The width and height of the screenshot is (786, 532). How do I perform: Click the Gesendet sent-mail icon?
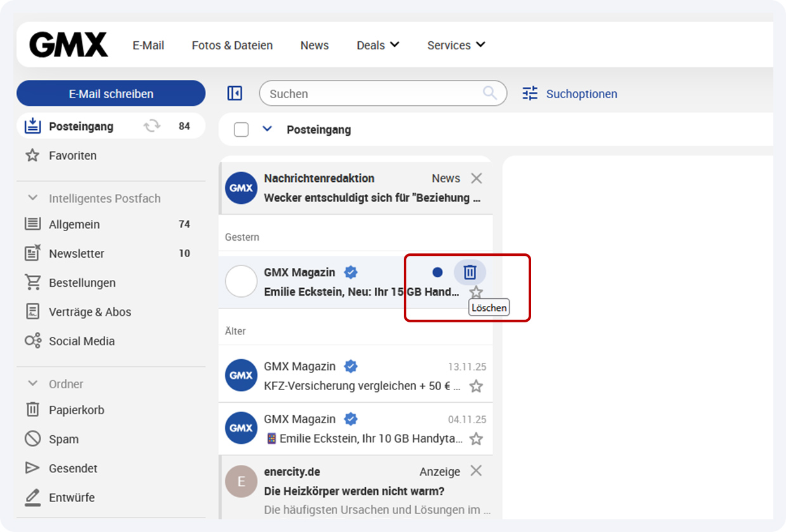click(32, 468)
